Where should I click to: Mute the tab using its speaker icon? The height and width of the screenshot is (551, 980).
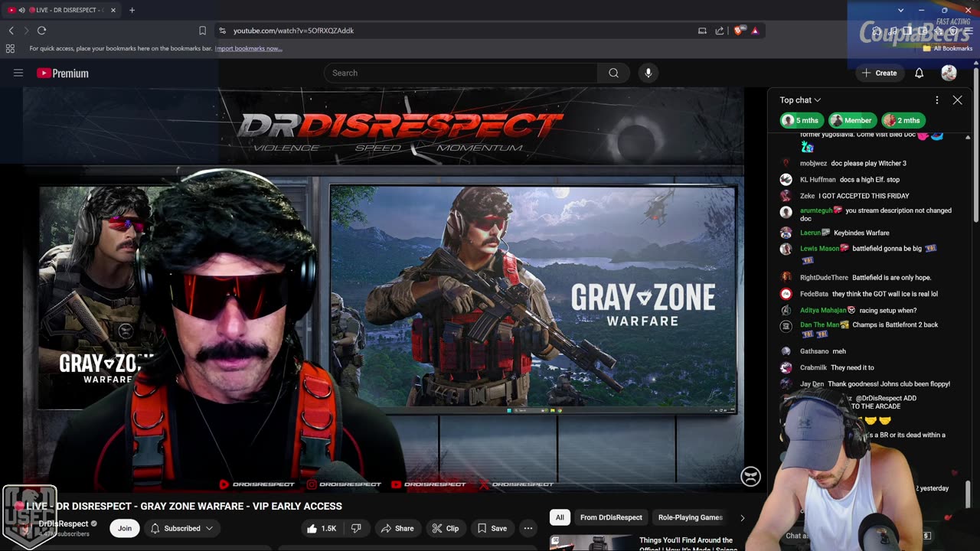(21, 10)
